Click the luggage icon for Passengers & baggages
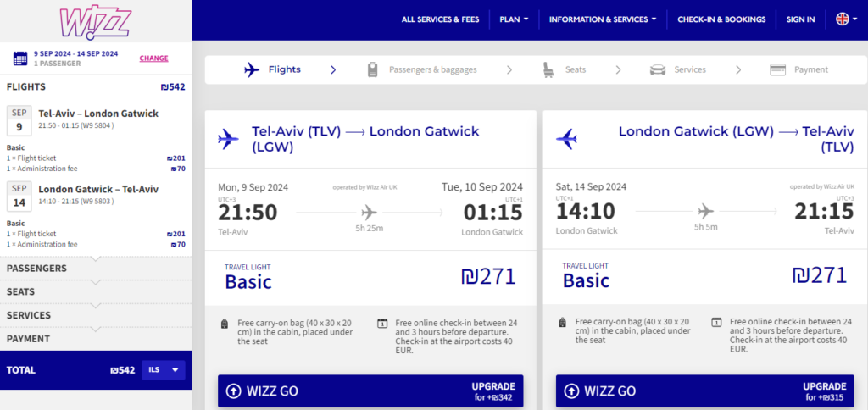This screenshot has width=868, height=410. (x=373, y=69)
